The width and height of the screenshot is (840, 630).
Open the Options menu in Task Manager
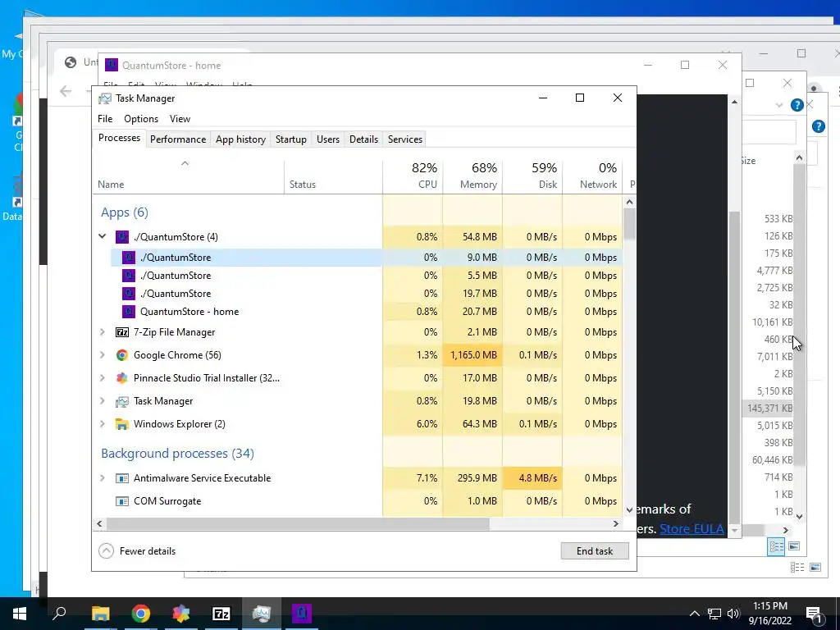tap(141, 119)
